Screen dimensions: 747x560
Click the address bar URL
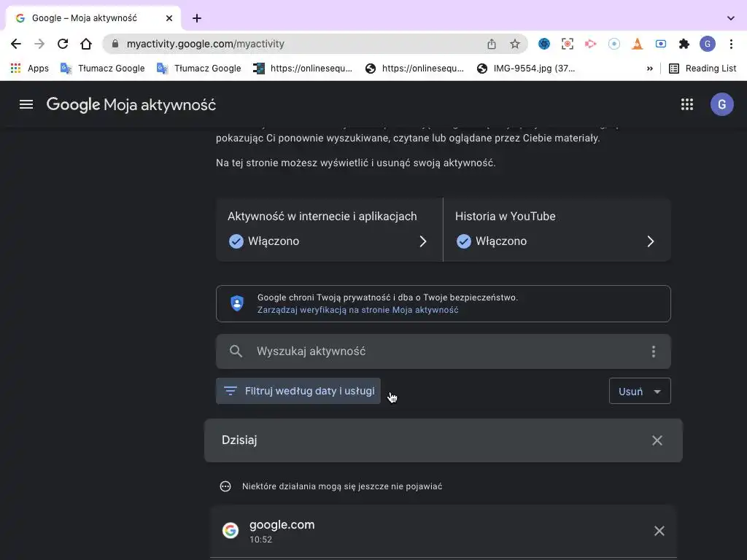tap(205, 44)
